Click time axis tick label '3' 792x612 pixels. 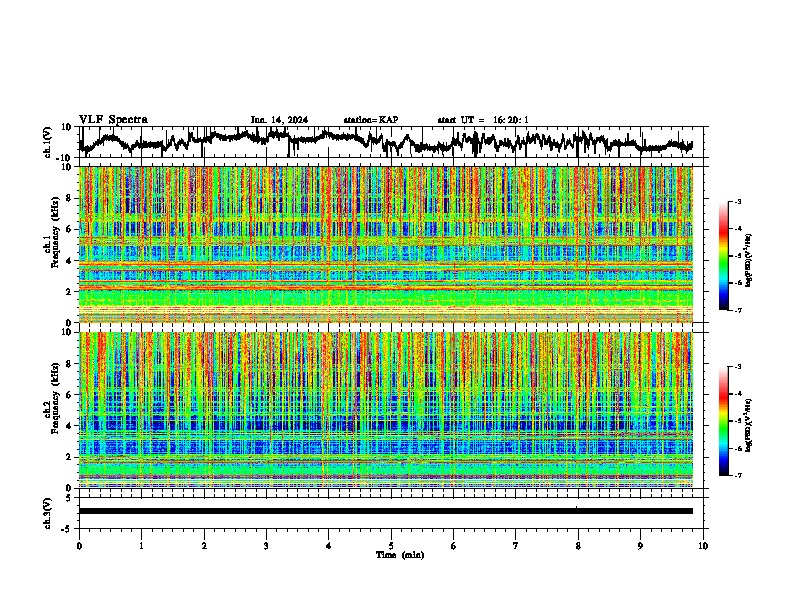click(x=266, y=546)
